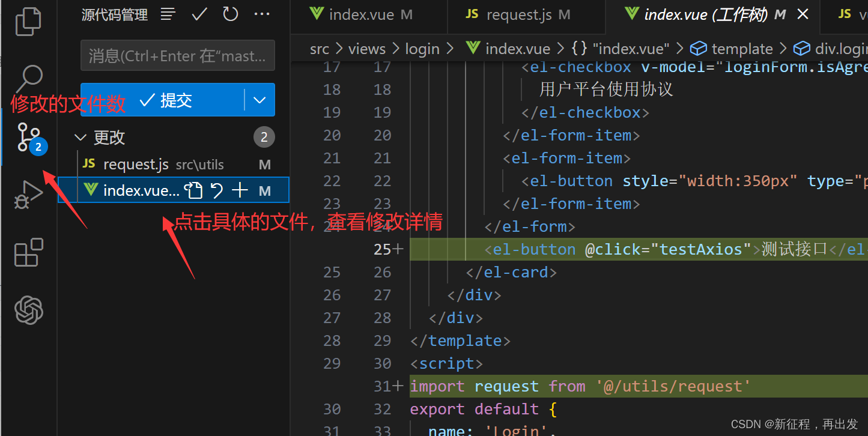Click the M status on index.vue row
Viewport: 868px width, 436px height.
(265, 191)
